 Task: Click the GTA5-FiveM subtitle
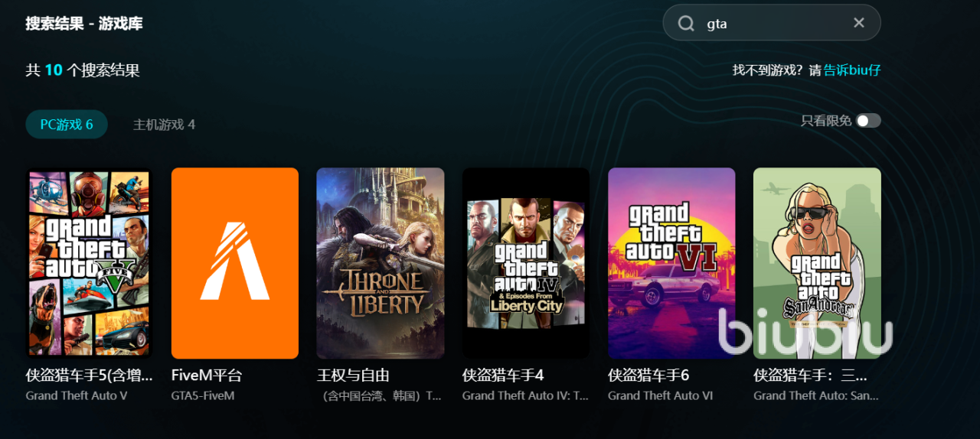(203, 396)
